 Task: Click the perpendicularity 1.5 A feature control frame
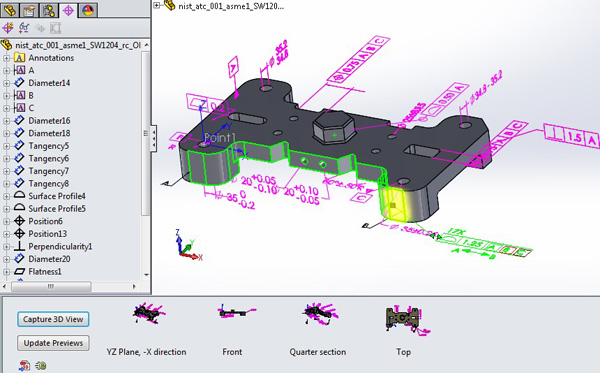(571, 136)
